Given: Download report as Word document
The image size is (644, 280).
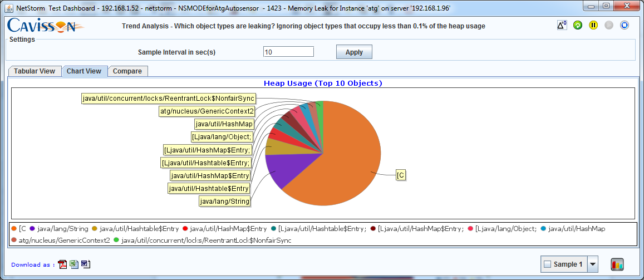Looking at the screenshot, I should [x=85, y=264].
